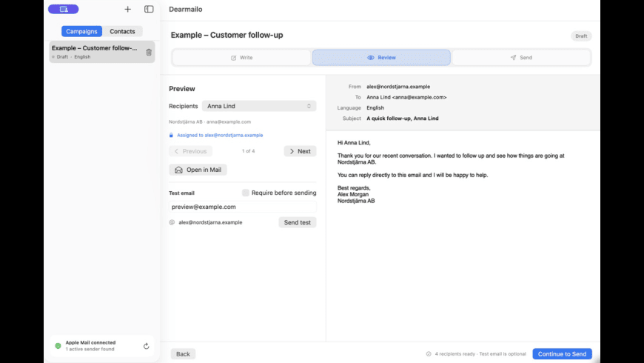This screenshot has height=363, width=644.
Task: Show the Next recipient
Action: 300,151
